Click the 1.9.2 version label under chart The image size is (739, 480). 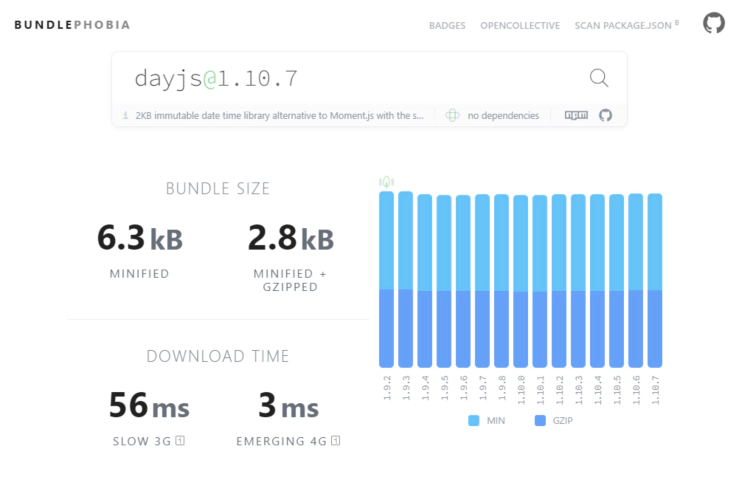click(387, 388)
